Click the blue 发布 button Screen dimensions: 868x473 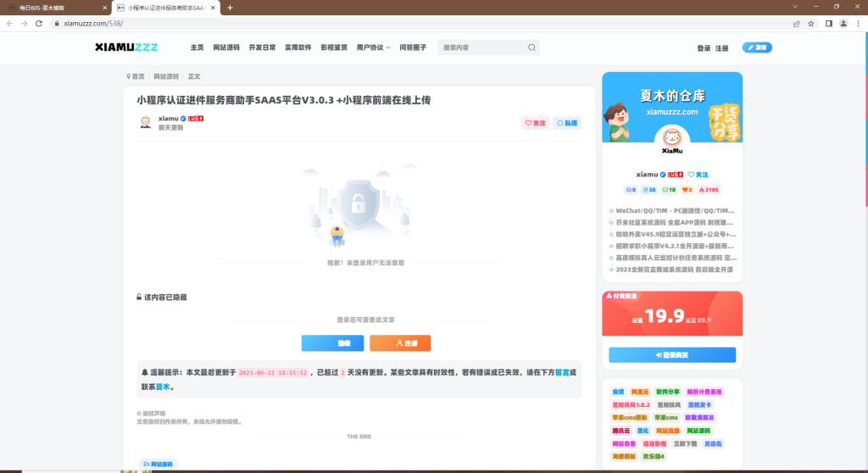[x=757, y=47]
